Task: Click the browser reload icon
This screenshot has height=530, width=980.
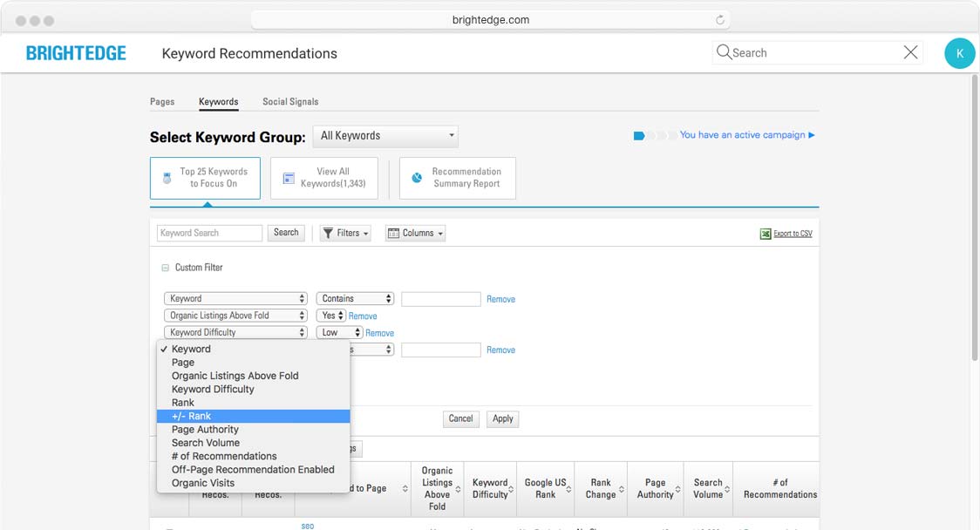Action: [720, 20]
